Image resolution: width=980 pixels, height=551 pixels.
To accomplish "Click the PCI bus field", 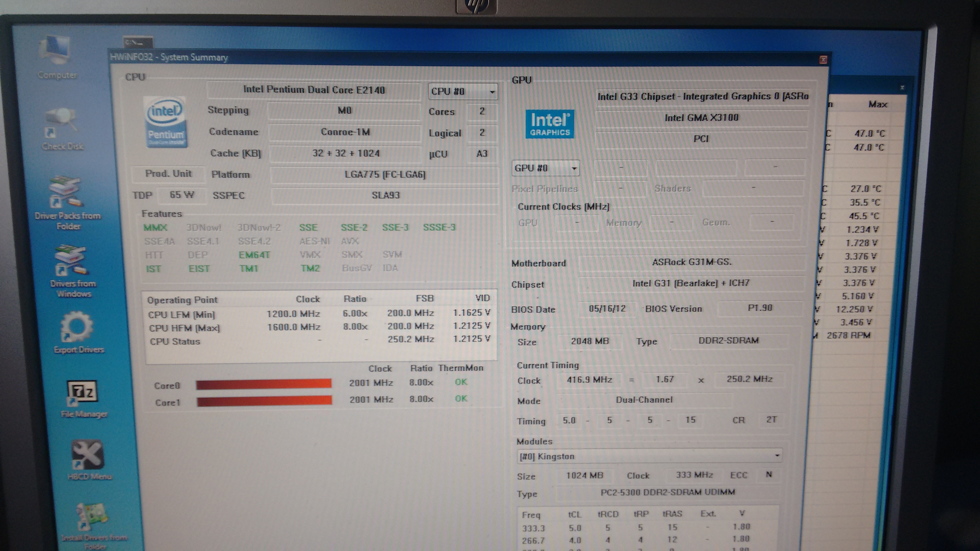I will 701,139.
